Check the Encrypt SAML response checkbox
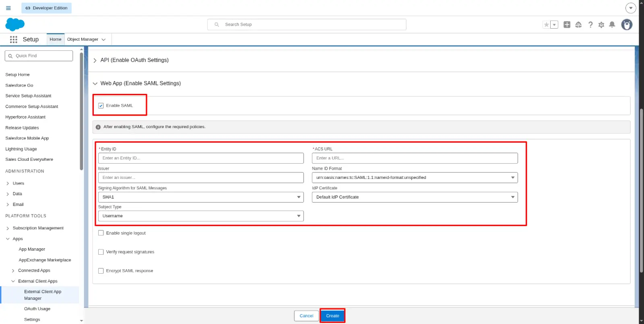The width and height of the screenshot is (644, 324). pos(101,271)
